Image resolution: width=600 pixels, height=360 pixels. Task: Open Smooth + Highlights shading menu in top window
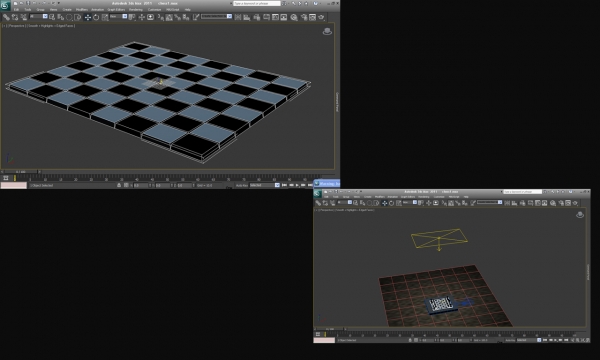[51, 26]
